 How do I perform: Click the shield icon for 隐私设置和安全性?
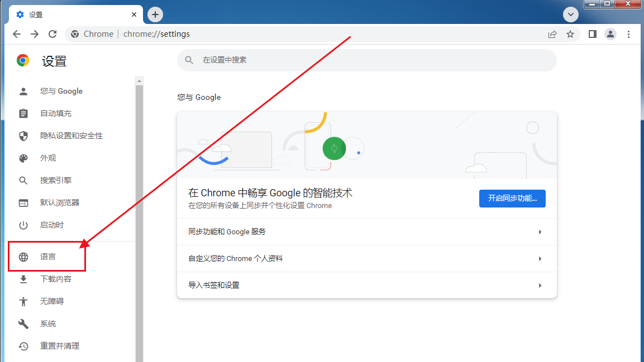(23, 136)
